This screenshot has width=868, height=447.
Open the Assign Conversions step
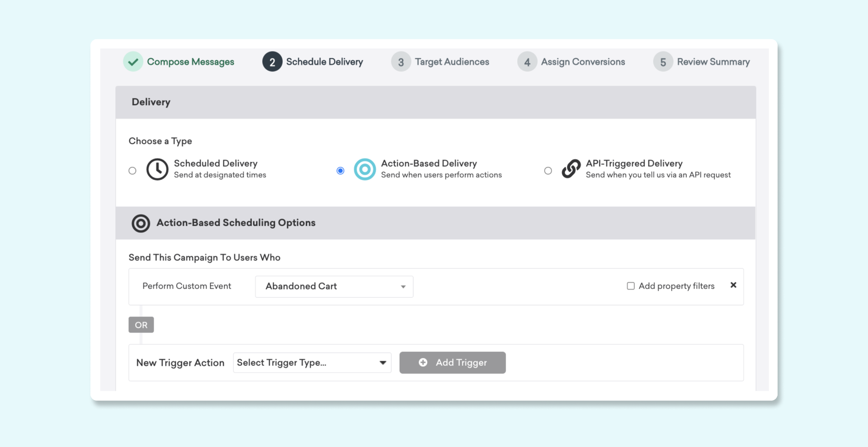[583, 62]
